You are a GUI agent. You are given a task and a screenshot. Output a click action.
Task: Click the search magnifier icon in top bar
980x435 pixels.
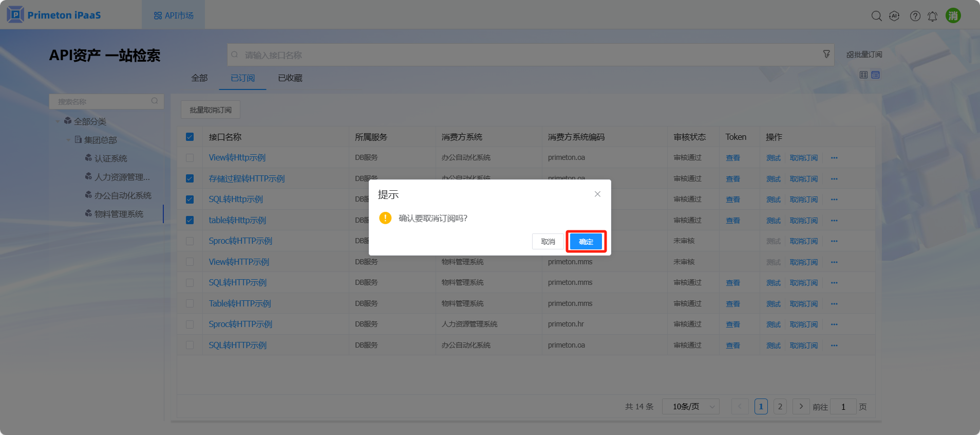876,16
